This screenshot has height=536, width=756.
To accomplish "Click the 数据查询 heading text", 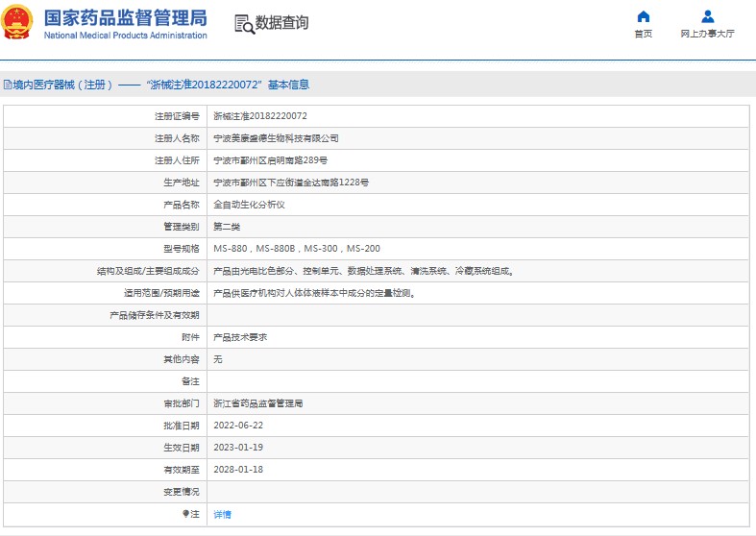I will click(x=281, y=23).
